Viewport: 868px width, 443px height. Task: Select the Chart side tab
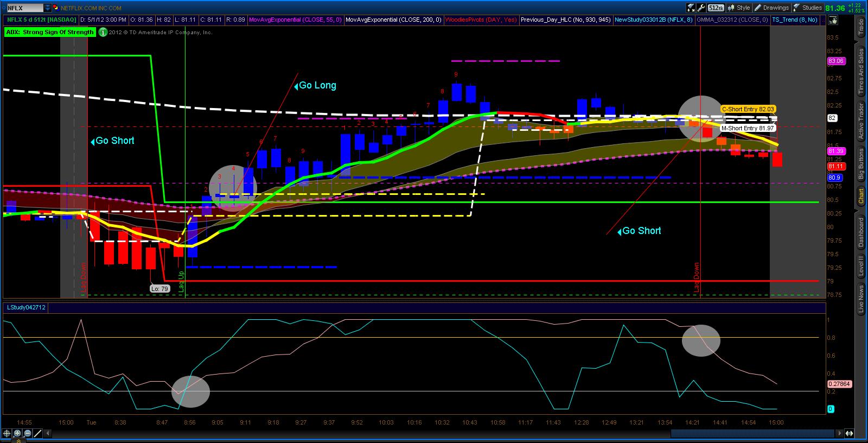(861, 196)
